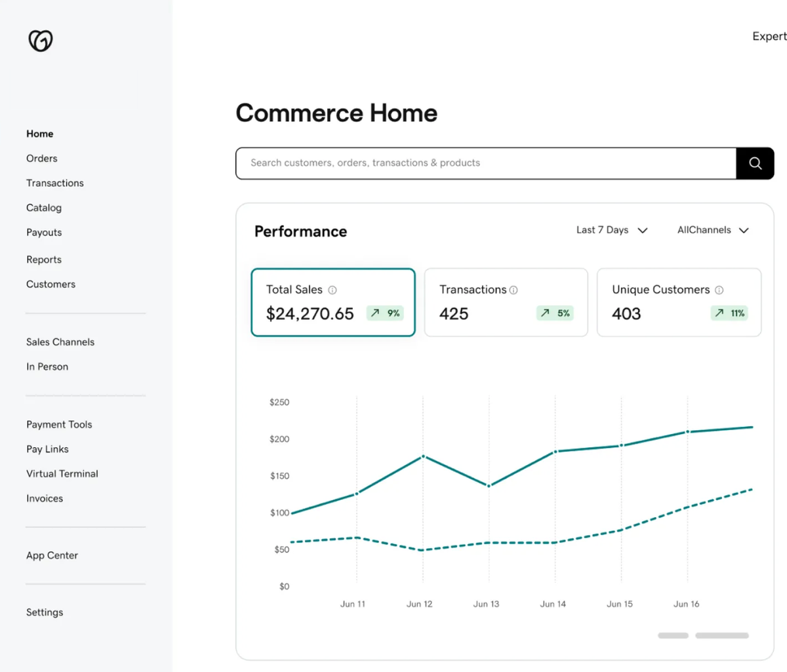Viewport: 787px width, 672px height.
Task: Switch to the Orders section
Action: click(x=41, y=158)
